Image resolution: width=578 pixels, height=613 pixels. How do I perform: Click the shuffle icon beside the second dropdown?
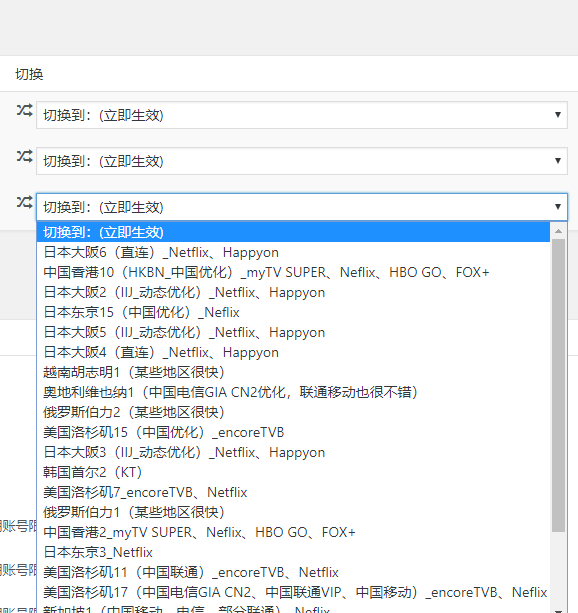pyautogui.click(x=24, y=157)
